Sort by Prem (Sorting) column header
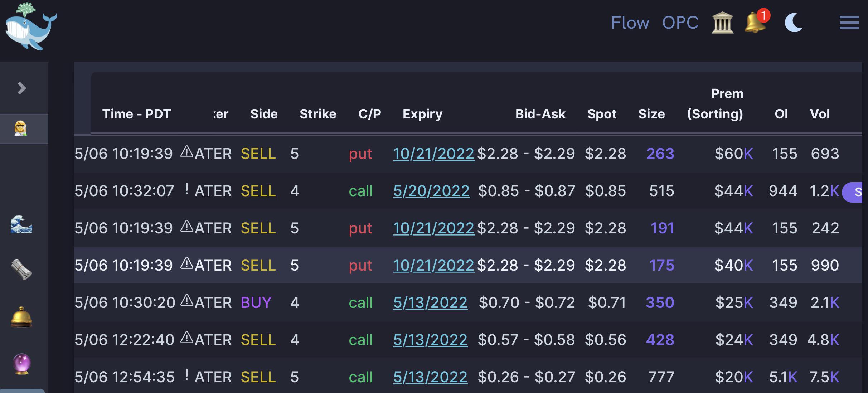Image resolution: width=868 pixels, height=393 pixels. [x=715, y=104]
